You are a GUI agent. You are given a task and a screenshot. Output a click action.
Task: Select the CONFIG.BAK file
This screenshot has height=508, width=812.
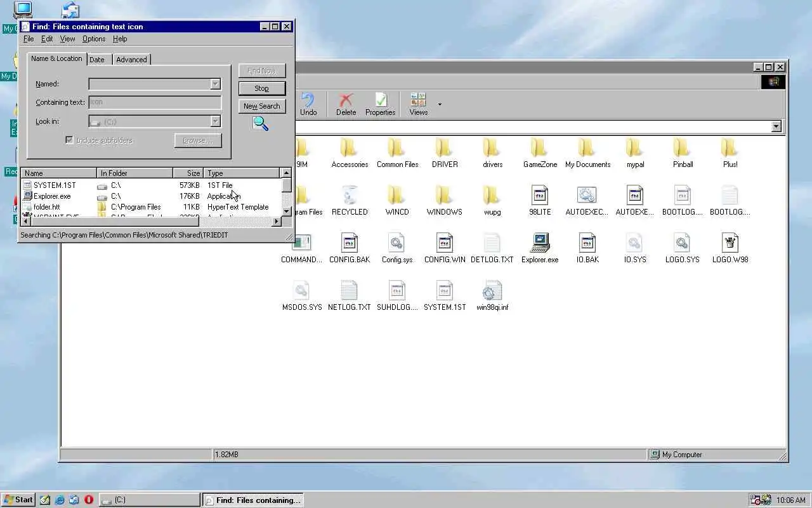pos(350,249)
